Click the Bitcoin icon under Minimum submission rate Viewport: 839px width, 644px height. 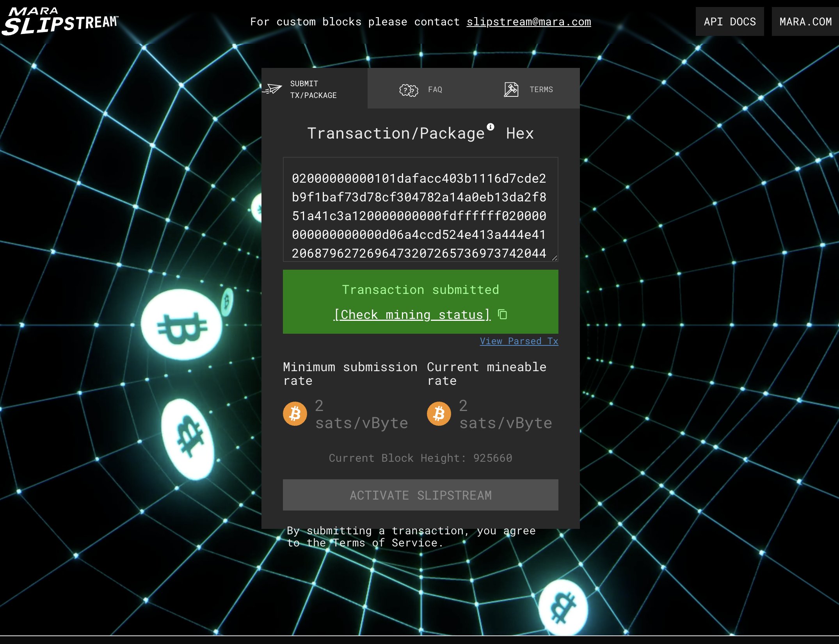pos(295,414)
